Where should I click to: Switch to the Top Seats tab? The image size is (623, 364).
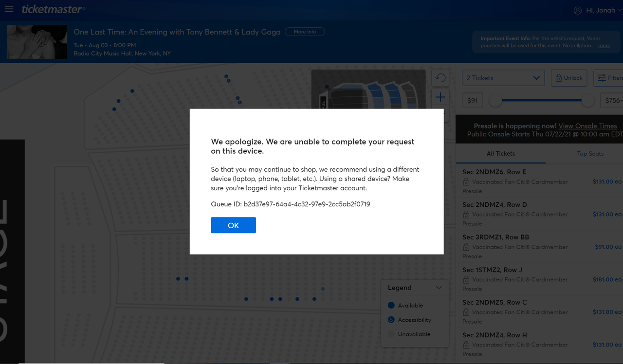590,154
